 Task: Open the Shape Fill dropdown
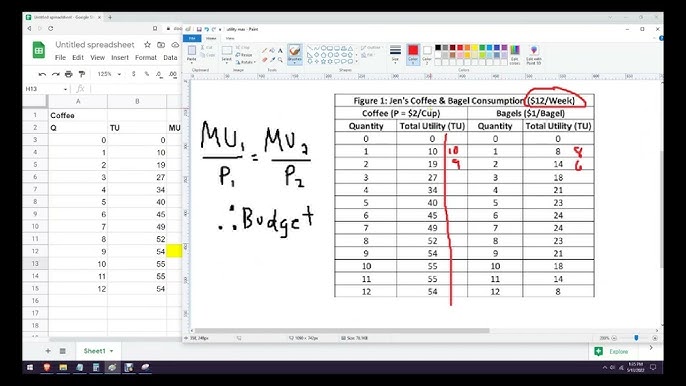tap(368, 55)
